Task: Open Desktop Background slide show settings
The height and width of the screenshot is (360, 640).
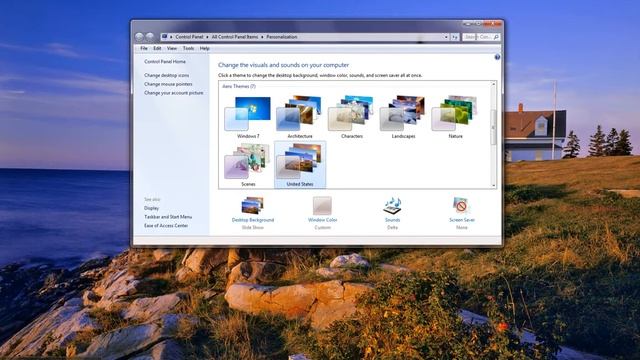Action: pyautogui.click(x=253, y=206)
